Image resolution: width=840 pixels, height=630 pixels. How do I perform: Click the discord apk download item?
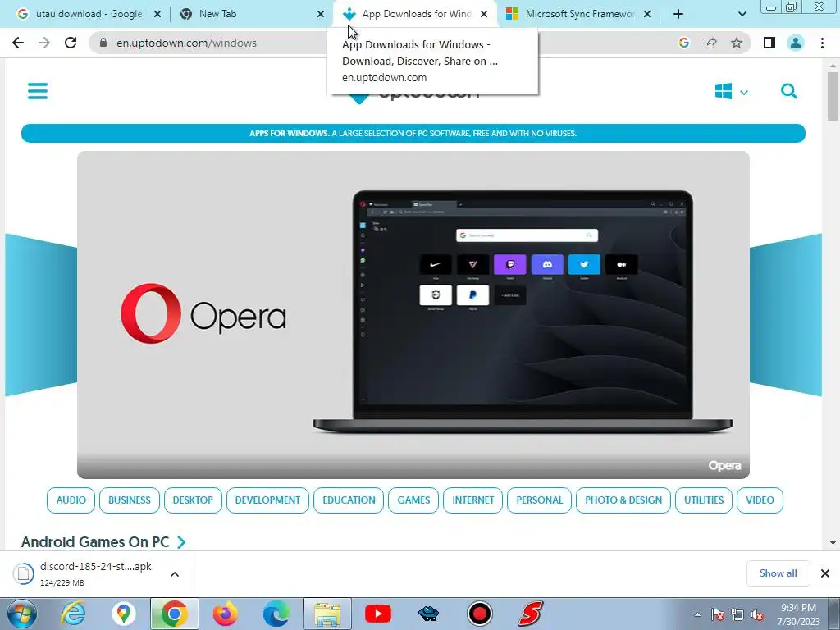(85, 573)
